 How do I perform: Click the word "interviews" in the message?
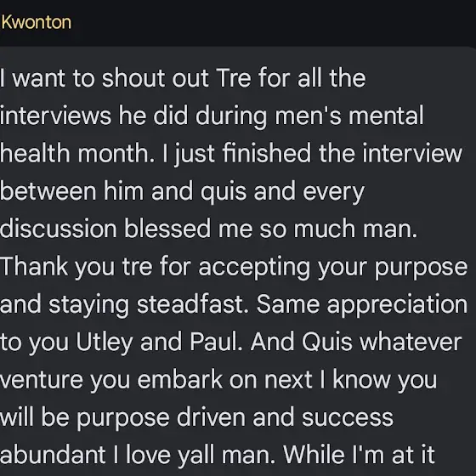pos(55,116)
